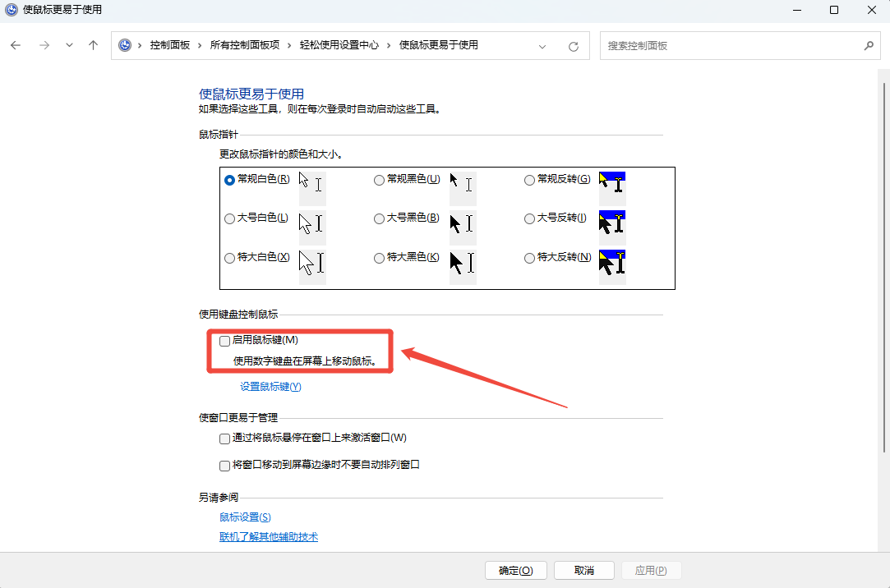
Task: Select 大号白色(L) pointer option
Action: pos(229,219)
